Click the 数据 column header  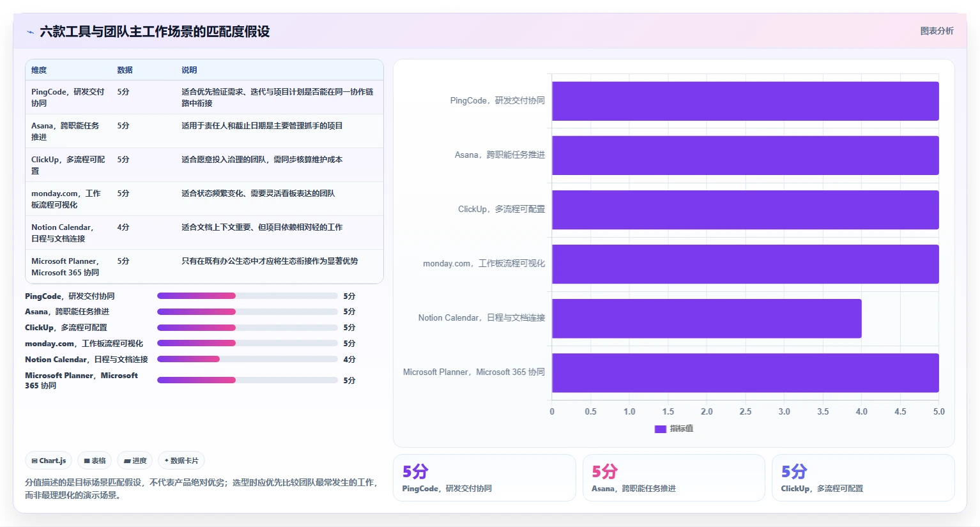(125, 70)
